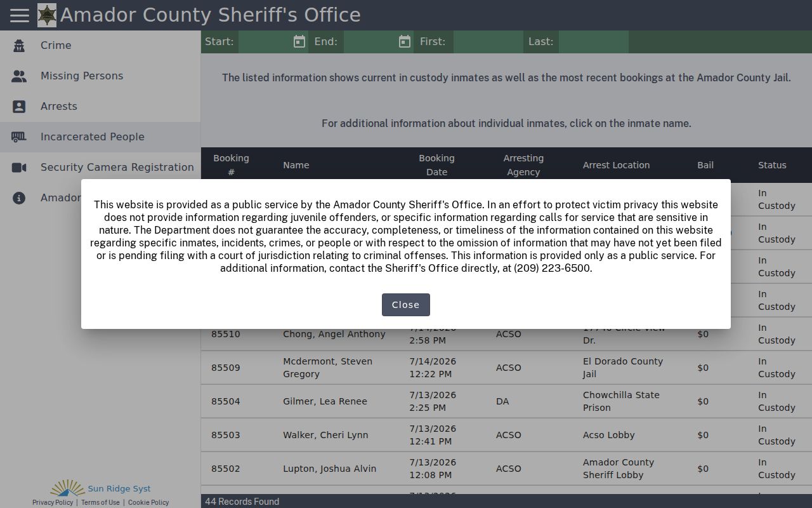The height and width of the screenshot is (508, 812).
Task: Open inmate Mcdermont, Steven Gregory
Action: (327, 368)
